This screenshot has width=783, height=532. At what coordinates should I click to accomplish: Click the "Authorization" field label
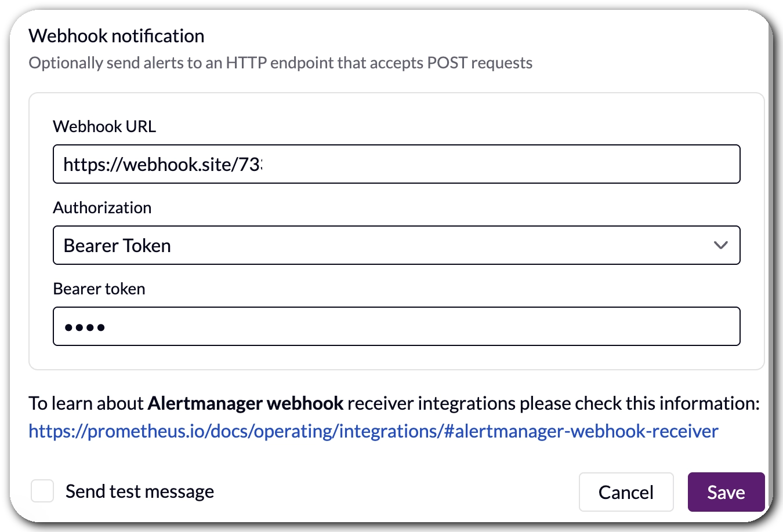tap(102, 208)
